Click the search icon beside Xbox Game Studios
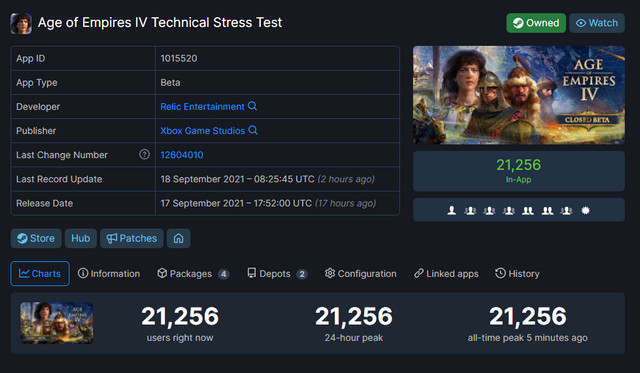 pyautogui.click(x=253, y=130)
